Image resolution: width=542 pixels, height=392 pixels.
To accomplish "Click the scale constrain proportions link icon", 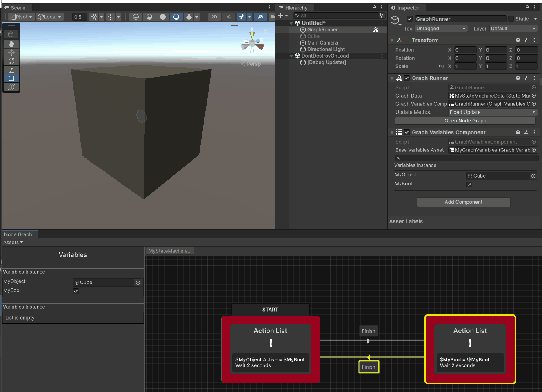I will click(x=441, y=66).
